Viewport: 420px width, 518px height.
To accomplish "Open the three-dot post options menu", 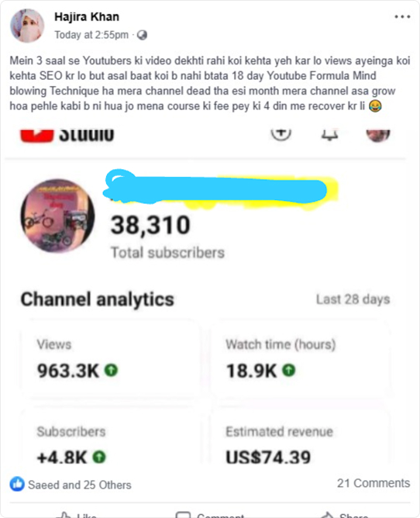I will pos(402,16).
